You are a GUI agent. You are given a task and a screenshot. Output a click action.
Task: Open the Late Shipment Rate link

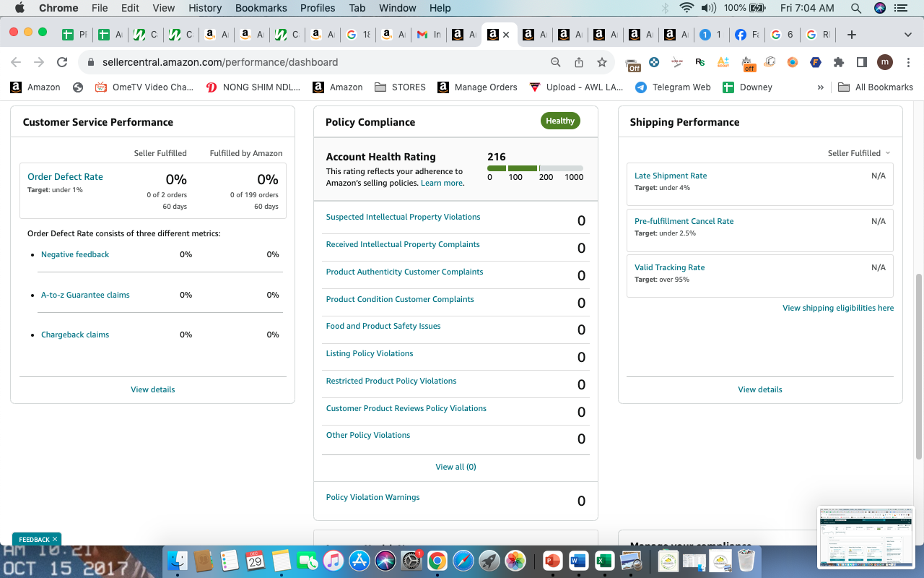(671, 176)
